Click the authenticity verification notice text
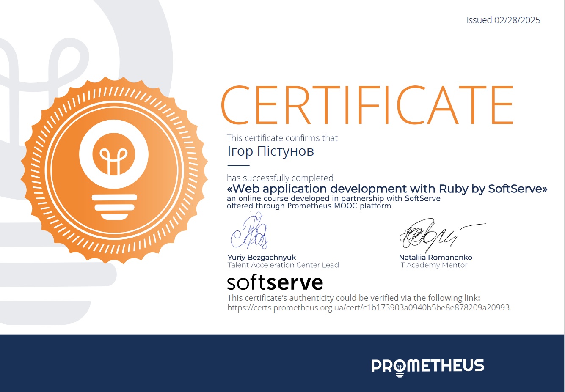 (353, 298)
